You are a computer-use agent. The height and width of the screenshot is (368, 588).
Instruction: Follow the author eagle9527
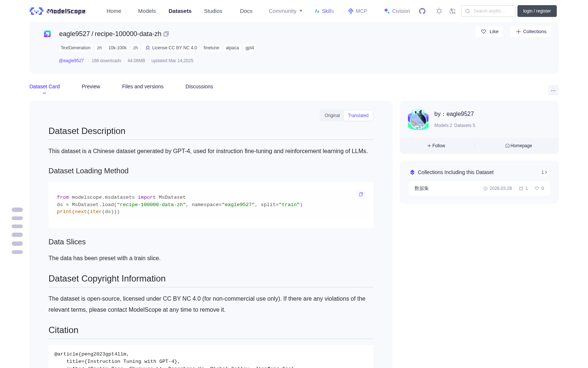436,146
